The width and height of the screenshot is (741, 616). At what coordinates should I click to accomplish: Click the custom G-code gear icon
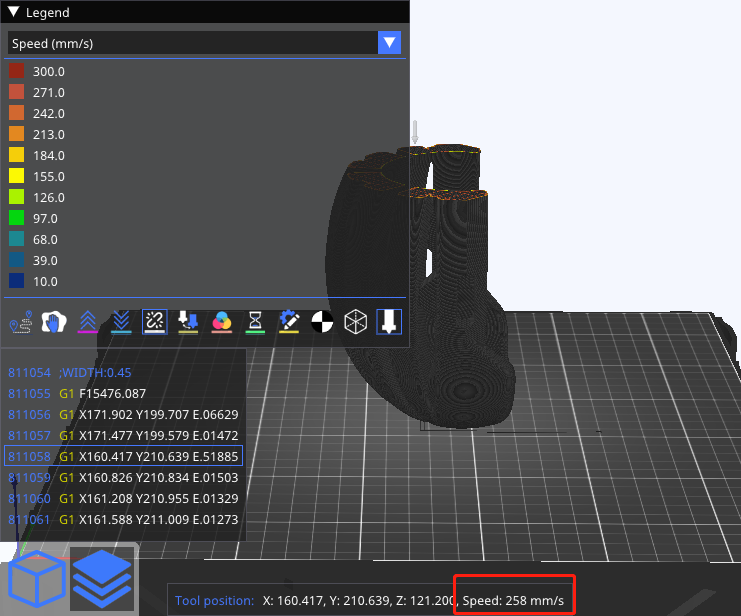[289, 321]
